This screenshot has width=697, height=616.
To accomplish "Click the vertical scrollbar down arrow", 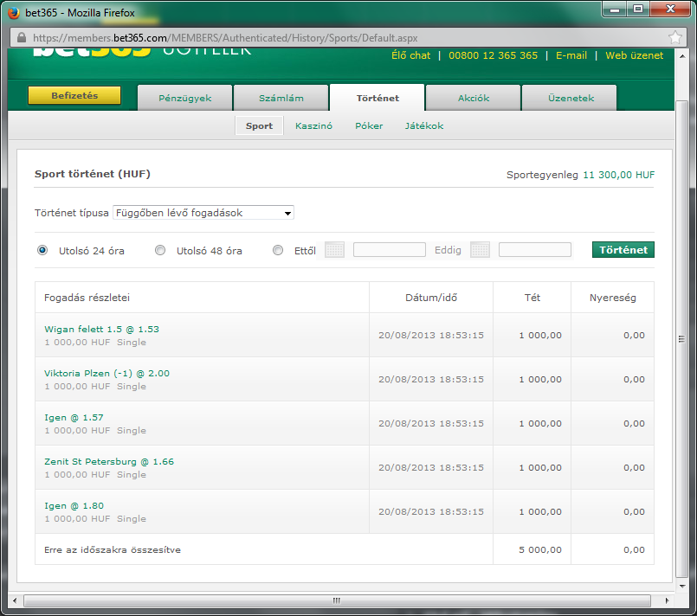I will click(x=682, y=587).
